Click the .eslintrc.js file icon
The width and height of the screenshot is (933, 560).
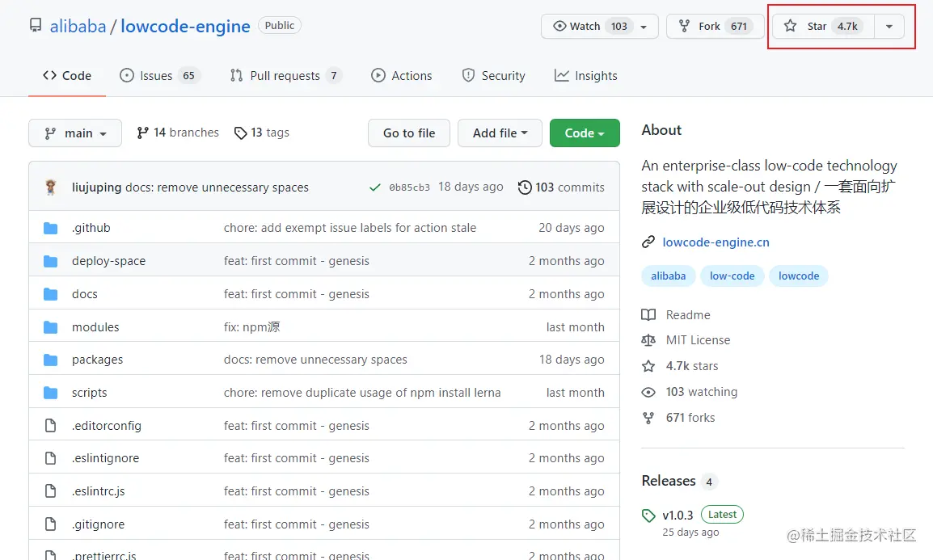coord(51,491)
